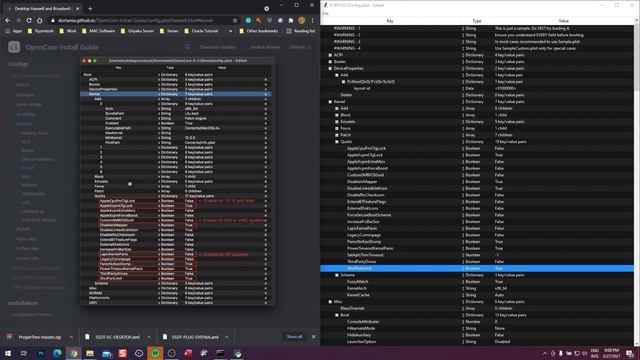Go back in Chrome browser
This screenshot has height=360, width=640.
(x=8, y=20)
